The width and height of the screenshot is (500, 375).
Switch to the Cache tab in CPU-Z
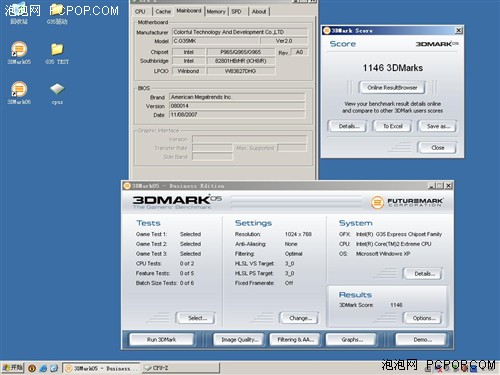tap(163, 11)
